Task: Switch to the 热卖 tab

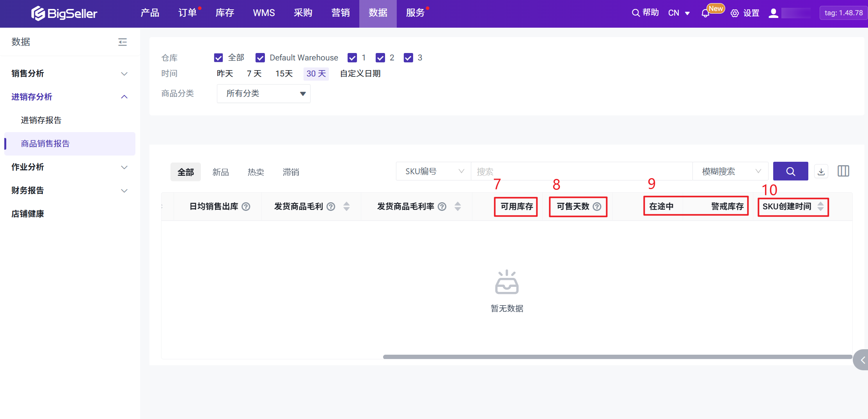Action: (256, 172)
